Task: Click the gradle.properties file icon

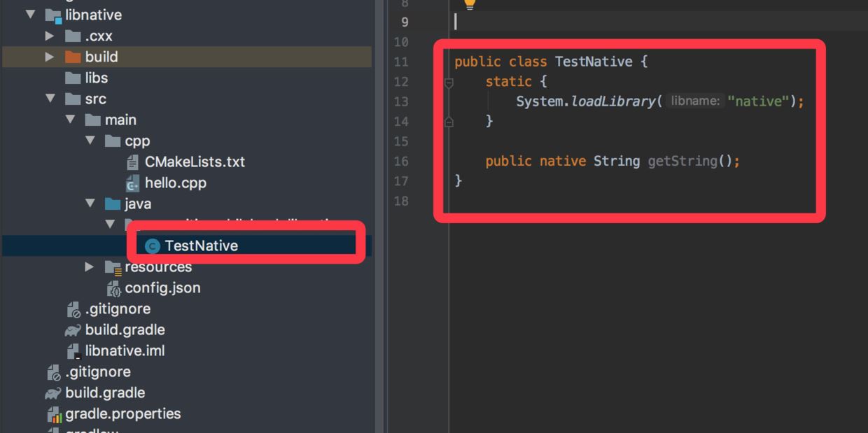Action: point(55,414)
